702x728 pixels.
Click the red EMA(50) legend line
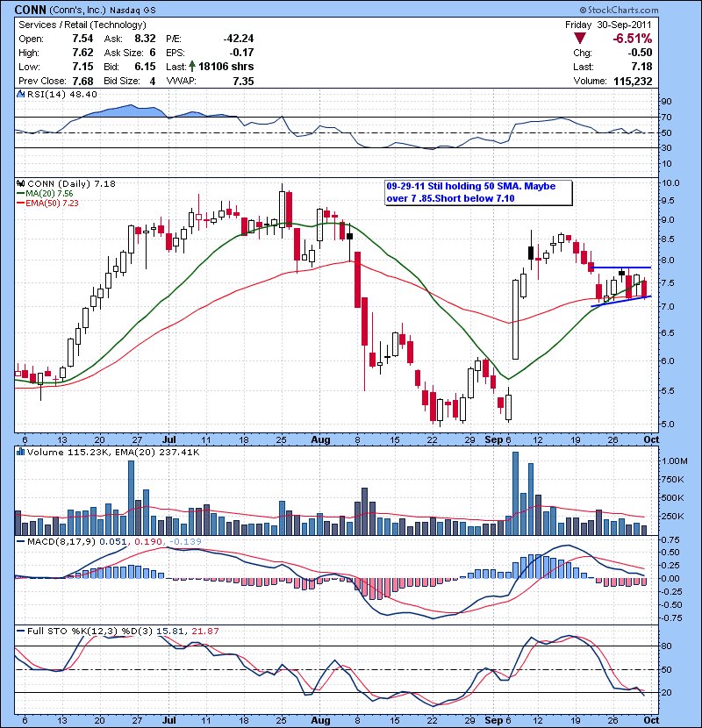tap(20, 203)
